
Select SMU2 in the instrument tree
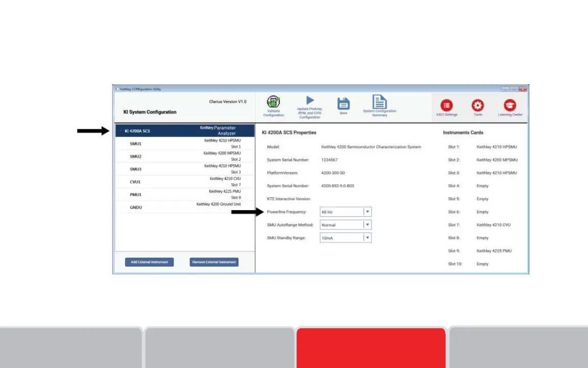click(x=185, y=156)
